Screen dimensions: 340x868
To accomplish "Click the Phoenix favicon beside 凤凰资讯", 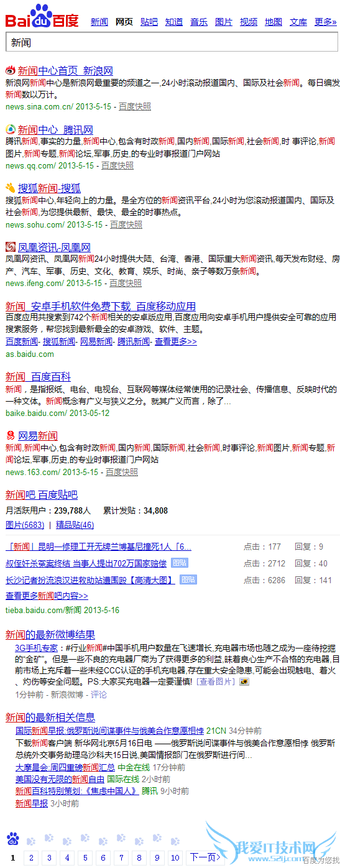I will click(x=11, y=247).
